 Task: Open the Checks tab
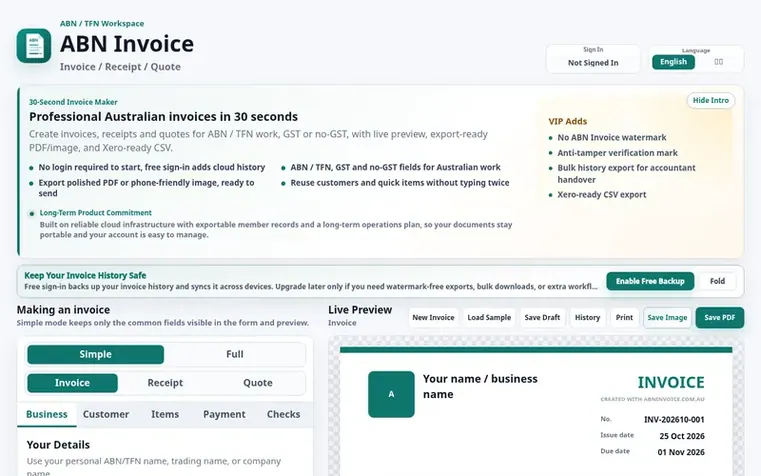[283, 414]
